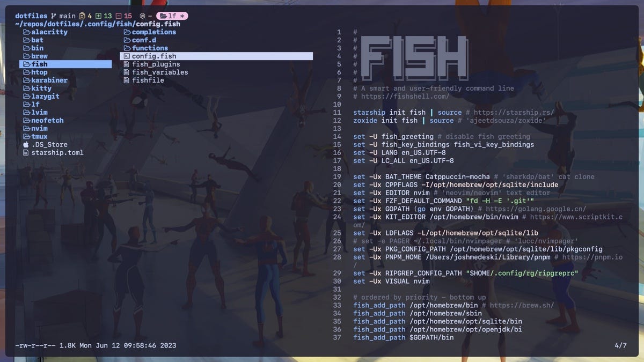
Task: Click the bat folder icon
Action: point(26,40)
